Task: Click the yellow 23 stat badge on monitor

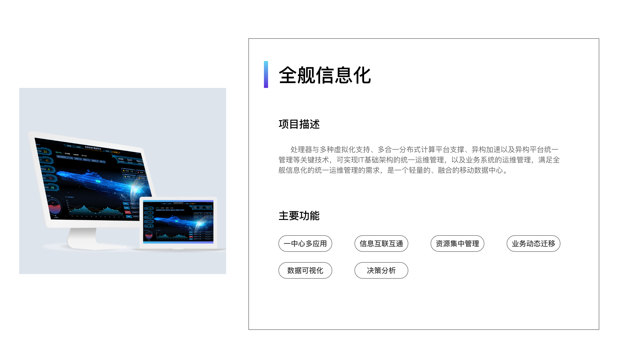Action: [x=45, y=151]
